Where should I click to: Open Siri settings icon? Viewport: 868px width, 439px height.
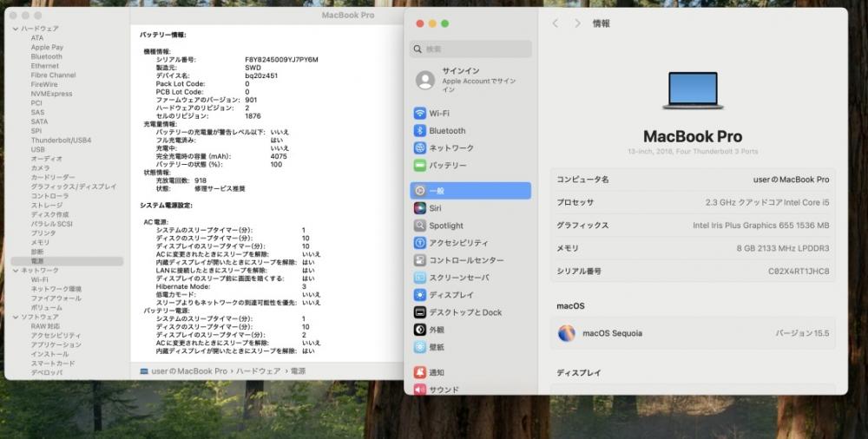point(419,208)
